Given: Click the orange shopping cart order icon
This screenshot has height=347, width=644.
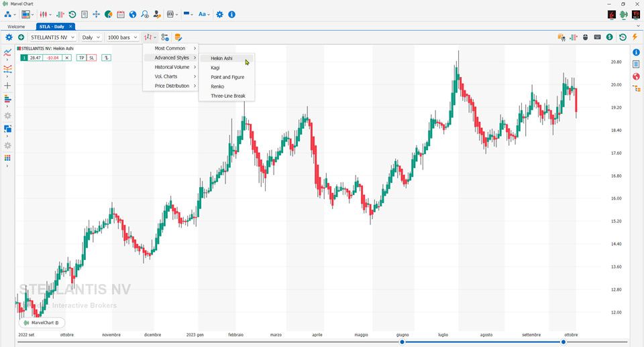Looking at the screenshot, I should click(x=561, y=38).
